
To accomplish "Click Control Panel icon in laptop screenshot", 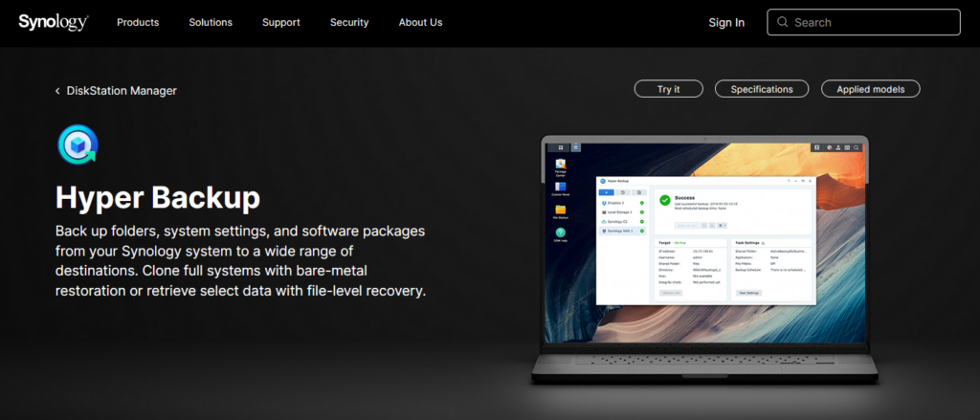I will [x=561, y=188].
